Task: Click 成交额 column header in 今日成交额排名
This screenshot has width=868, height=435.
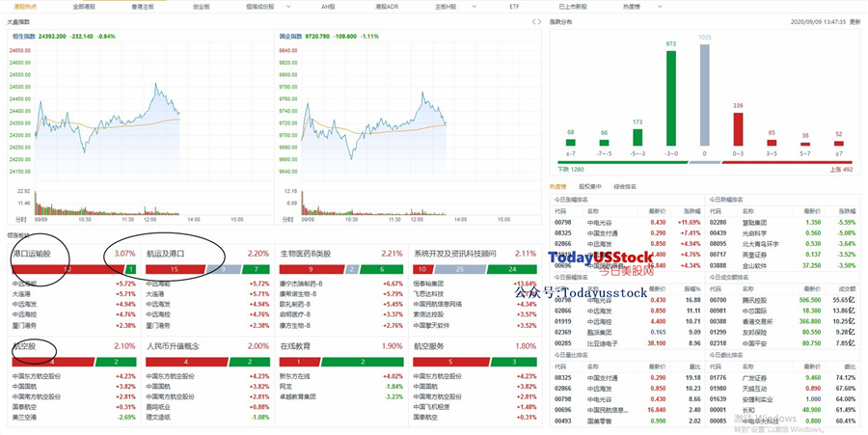Action: pyautogui.click(x=848, y=288)
